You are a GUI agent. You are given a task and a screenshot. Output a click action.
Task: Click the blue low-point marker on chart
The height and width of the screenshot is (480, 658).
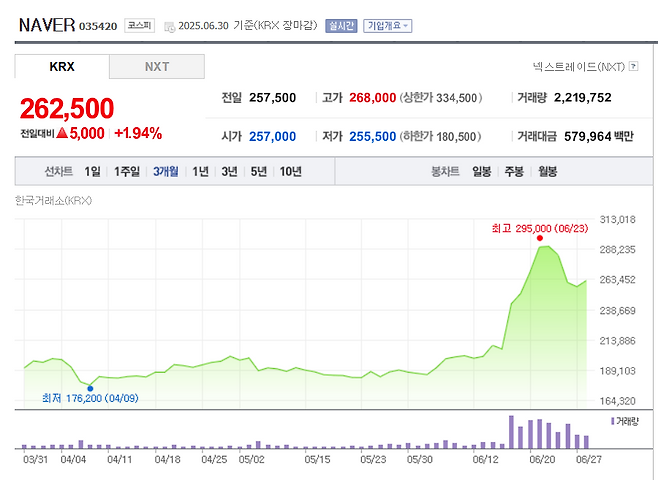[90, 389]
